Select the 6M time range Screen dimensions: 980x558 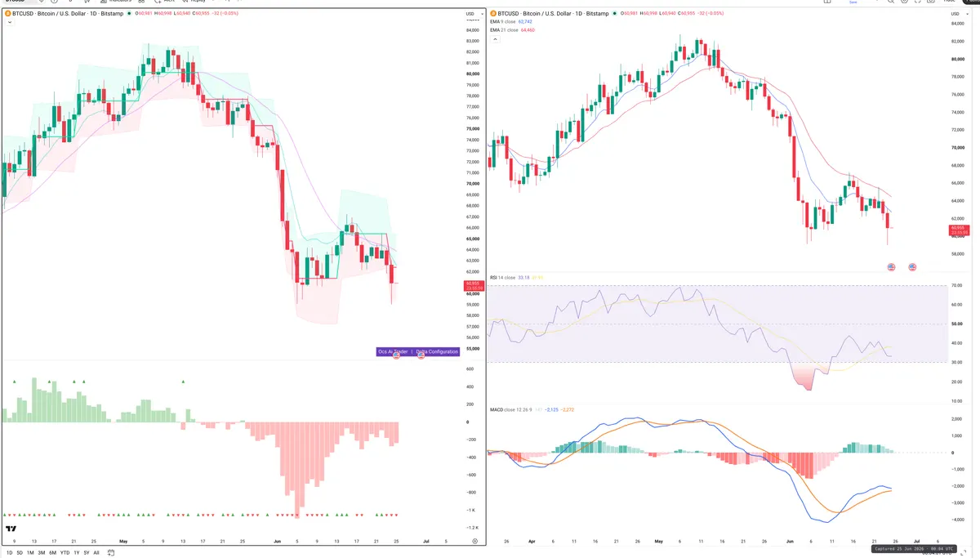click(53, 553)
